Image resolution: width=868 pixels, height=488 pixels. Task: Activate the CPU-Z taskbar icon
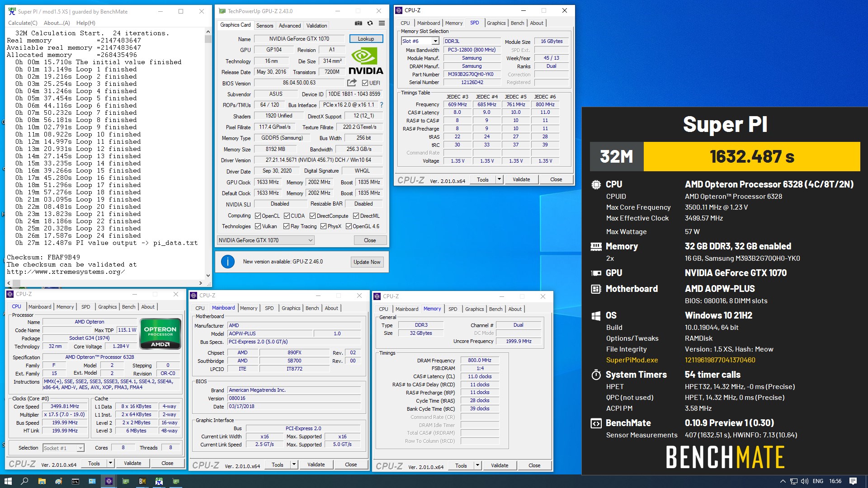tap(109, 481)
